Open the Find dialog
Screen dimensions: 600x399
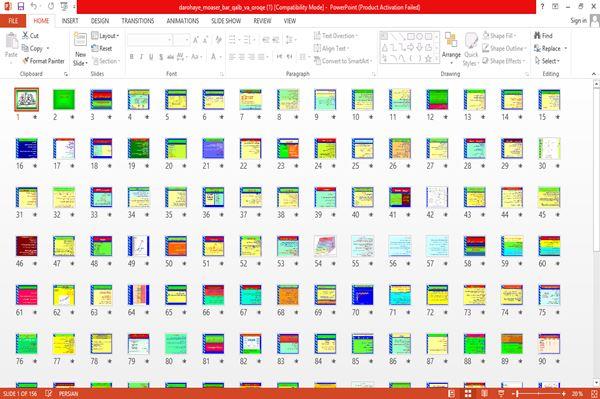(543, 36)
